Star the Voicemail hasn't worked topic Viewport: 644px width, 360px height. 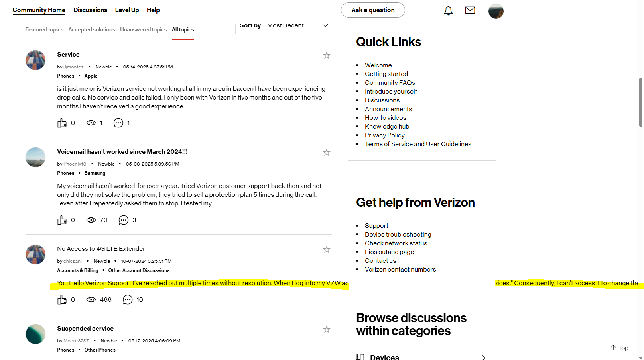point(327,153)
